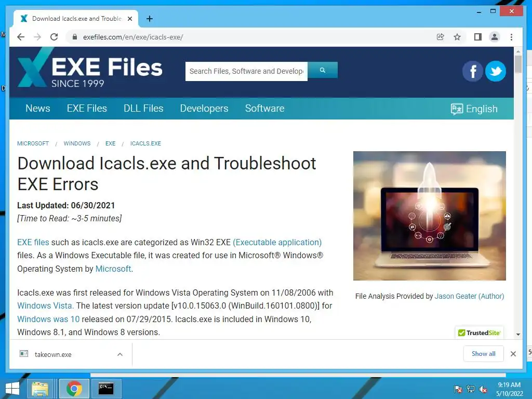Click the forward navigation arrow
Image resolution: width=532 pixels, height=399 pixels.
coord(37,37)
